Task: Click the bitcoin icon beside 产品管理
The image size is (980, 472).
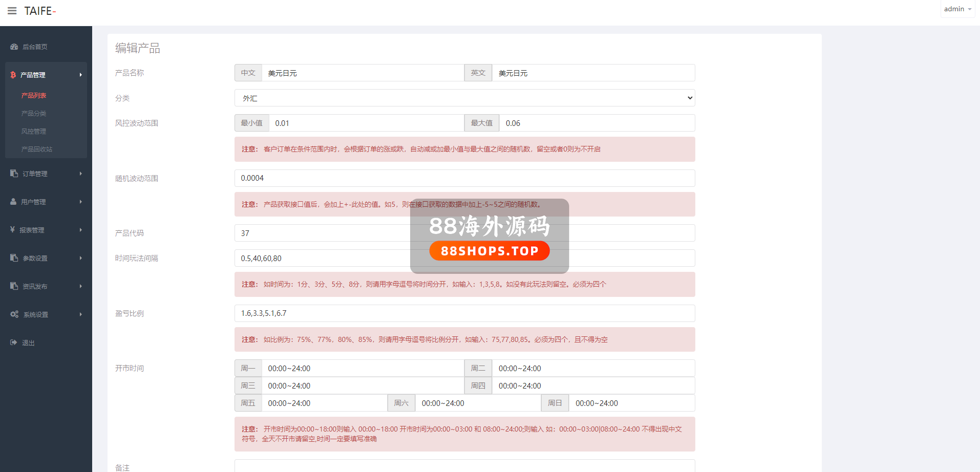Action: click(13, 75)
